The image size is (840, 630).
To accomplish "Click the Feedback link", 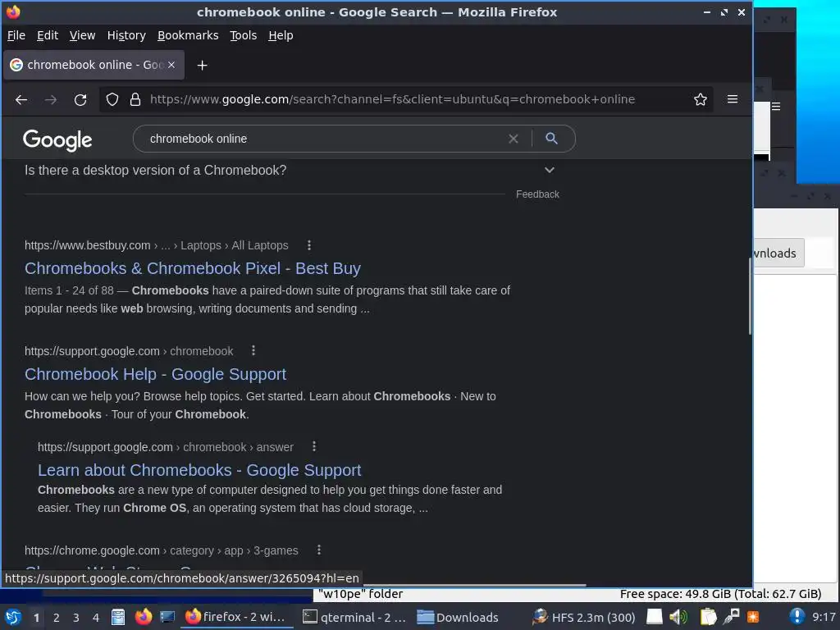I will pyautogui.click(x=537, y=194).
